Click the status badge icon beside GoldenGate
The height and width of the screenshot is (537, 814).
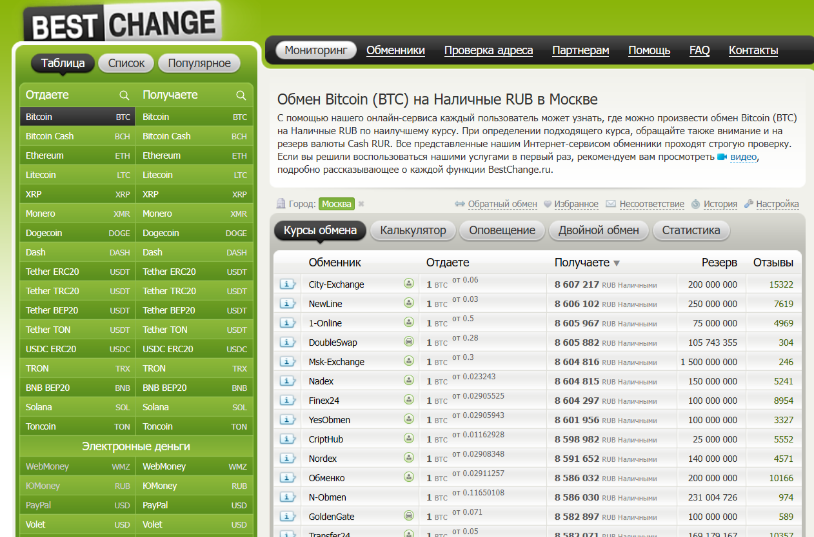[409, 516]
